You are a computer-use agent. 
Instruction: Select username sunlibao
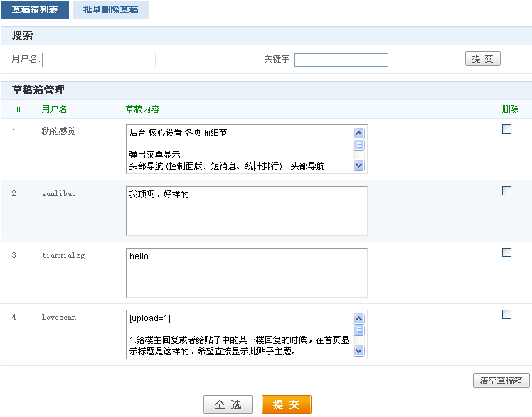[x=59, y=193]
